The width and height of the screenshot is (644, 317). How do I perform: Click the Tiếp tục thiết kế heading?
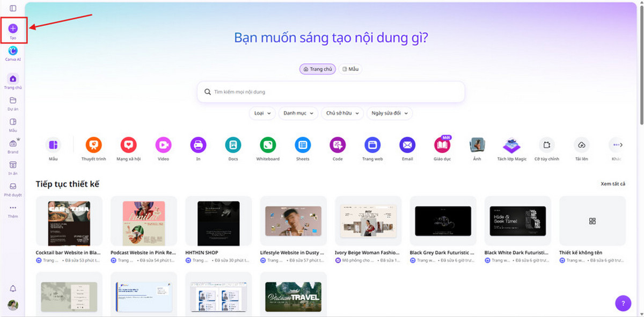(x=68, y=184)
